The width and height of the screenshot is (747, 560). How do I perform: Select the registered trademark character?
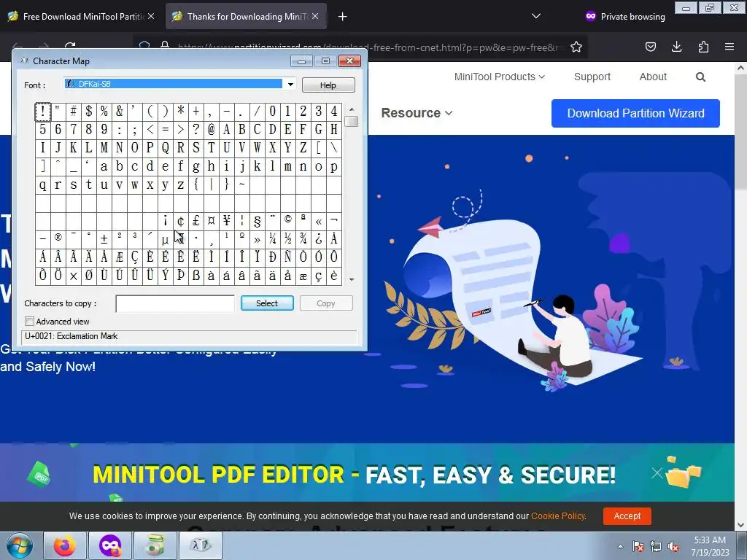(58, 239)
